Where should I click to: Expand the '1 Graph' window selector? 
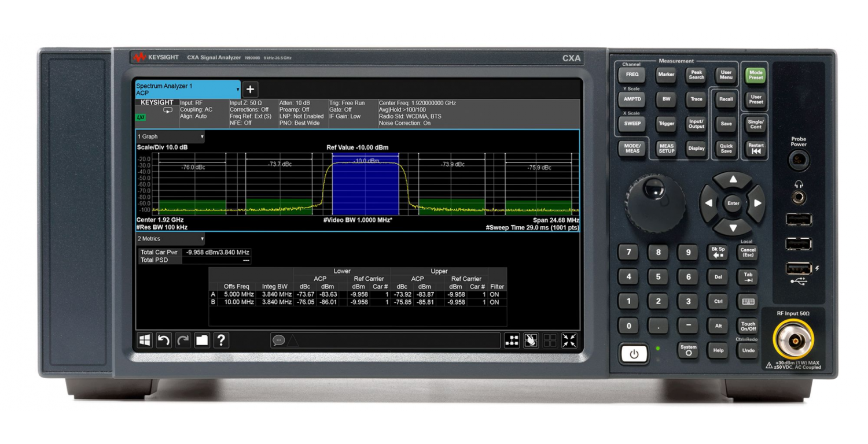coord(170,137)
